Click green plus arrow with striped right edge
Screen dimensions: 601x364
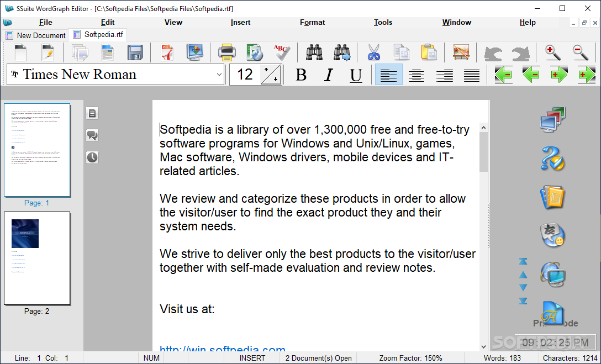click(587, 75)
